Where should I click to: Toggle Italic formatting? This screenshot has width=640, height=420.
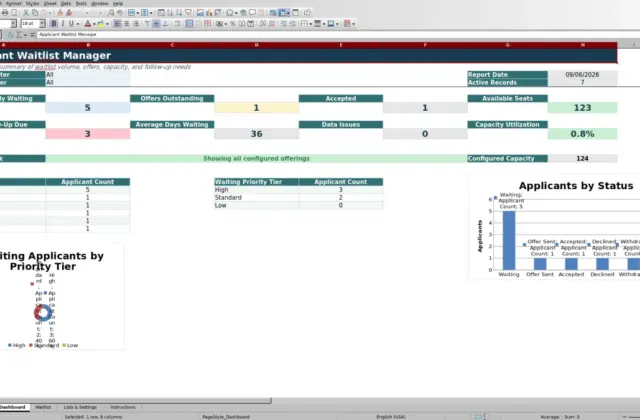63,24
